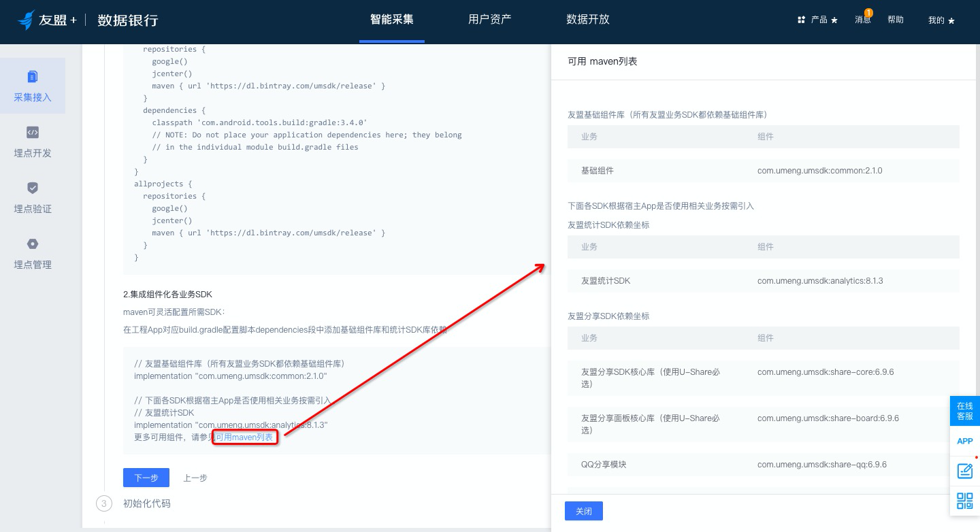The image size is (980, 532).
Task: Switch to 智能采集 tab
Action: (392, 19)
